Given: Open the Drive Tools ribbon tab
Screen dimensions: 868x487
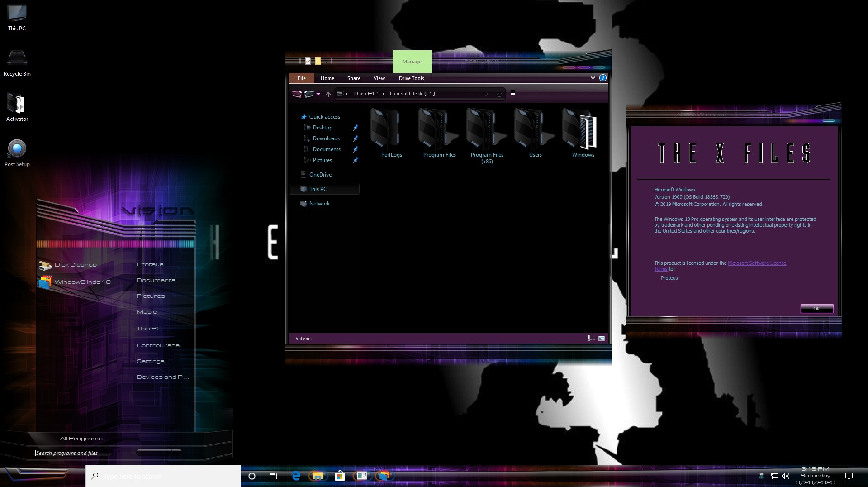Looking at the screenshot, I should [412, 78].
